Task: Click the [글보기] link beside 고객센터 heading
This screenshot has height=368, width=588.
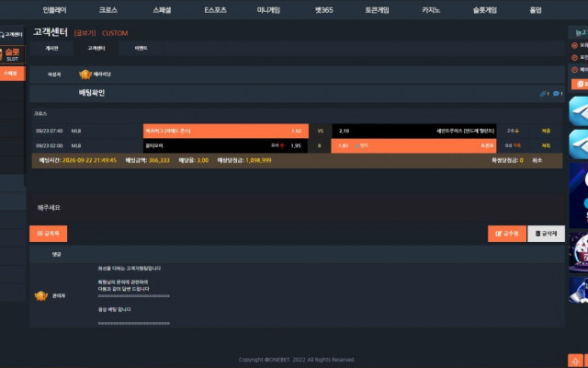Action: click(85, 33)
